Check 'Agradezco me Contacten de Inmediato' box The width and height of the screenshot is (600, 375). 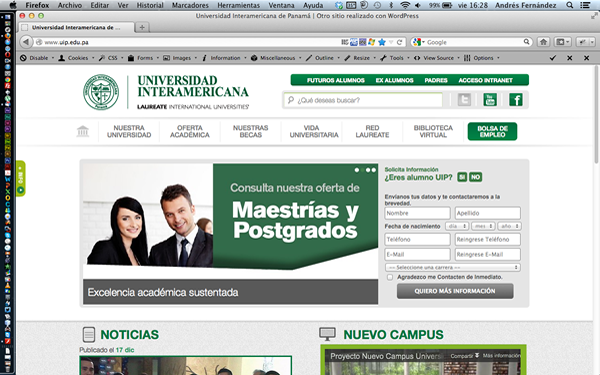390,277
